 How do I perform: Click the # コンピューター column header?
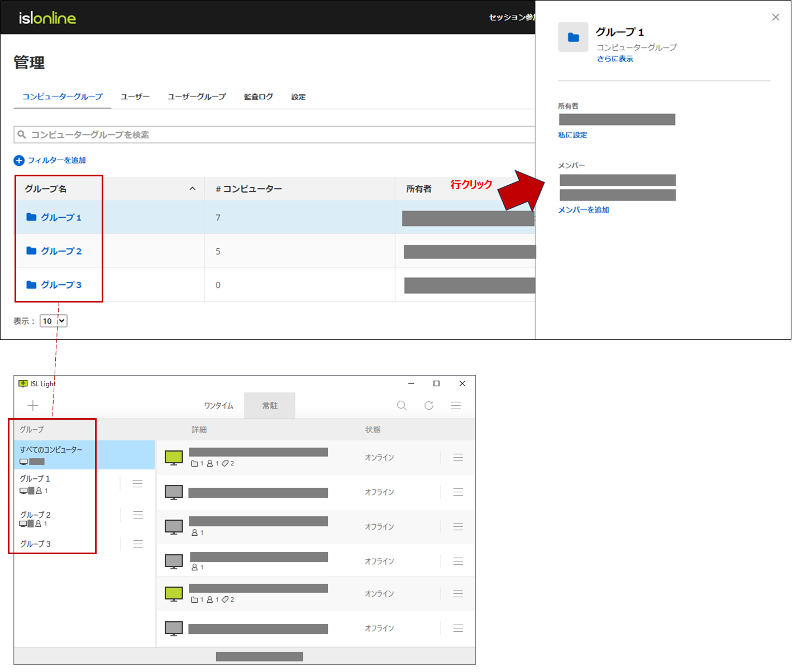(x=249, y=189)
